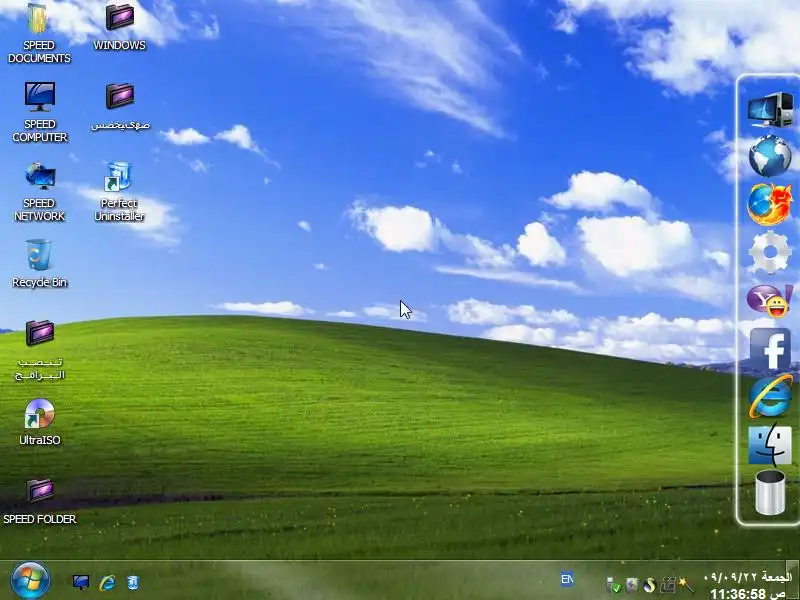This screenshot has width=800, height=600.
Task: Click the Arabic letter tray icon
Action: point(668,585)
